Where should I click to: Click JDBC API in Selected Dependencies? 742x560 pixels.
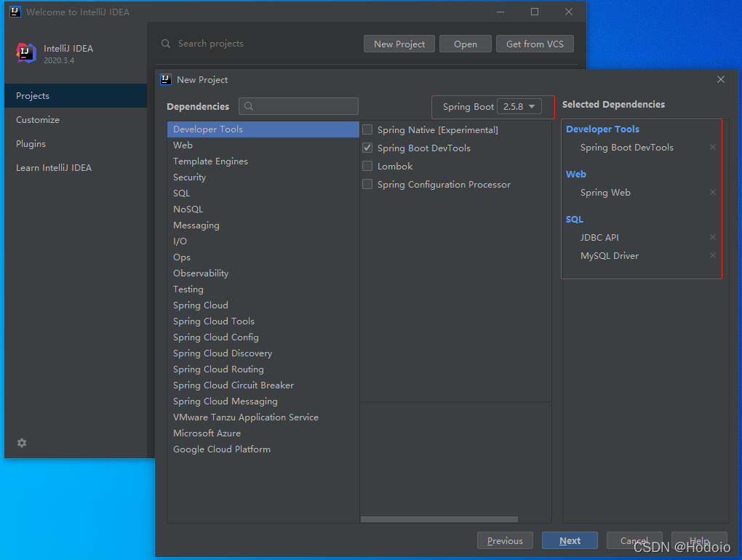click(x=599, y=237)
